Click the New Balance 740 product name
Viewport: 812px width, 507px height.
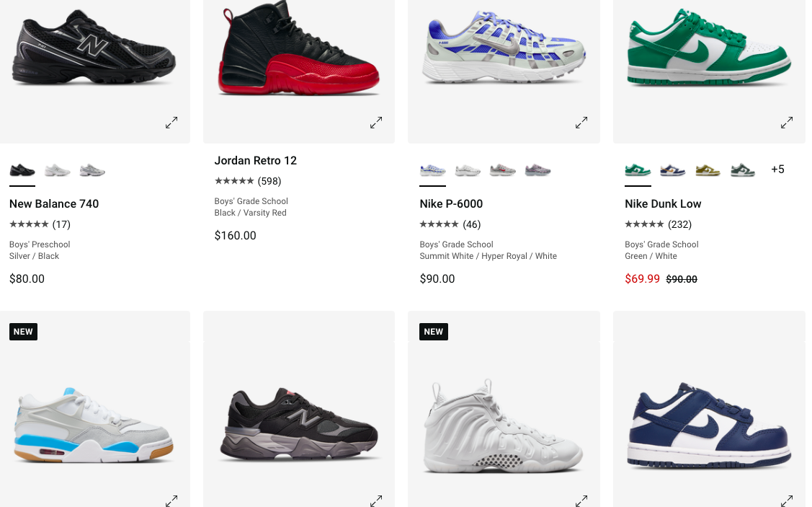[x=54, y=204]
